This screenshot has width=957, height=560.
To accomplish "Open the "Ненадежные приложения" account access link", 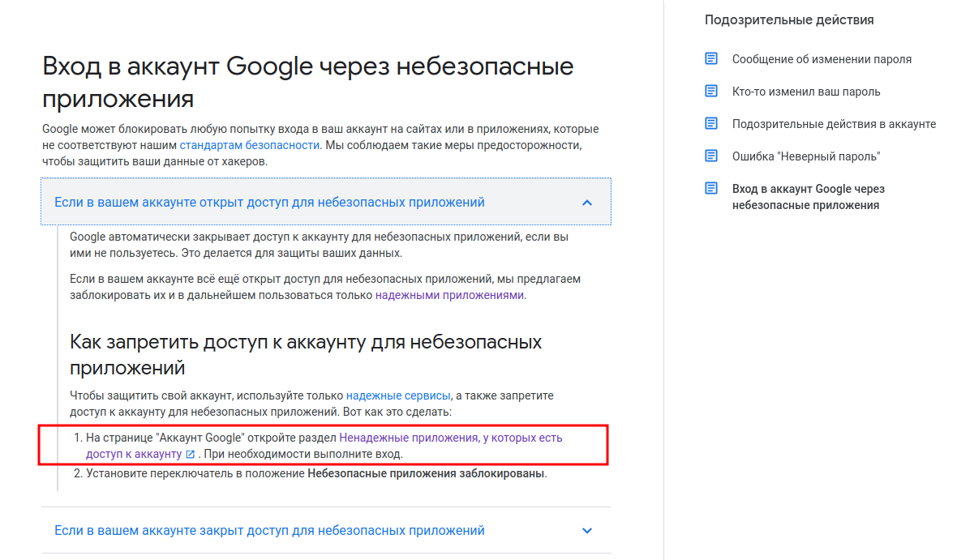I will pos(408,438).
